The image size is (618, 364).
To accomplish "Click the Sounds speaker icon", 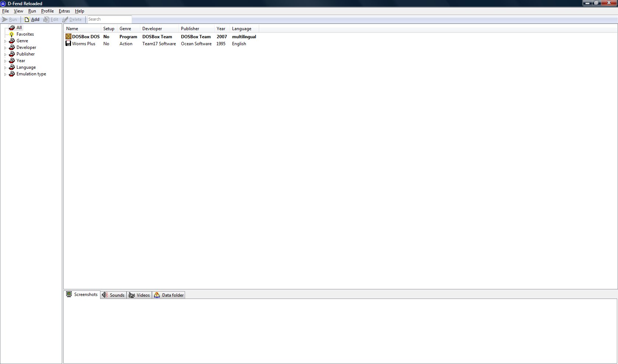I will [105, 295].
